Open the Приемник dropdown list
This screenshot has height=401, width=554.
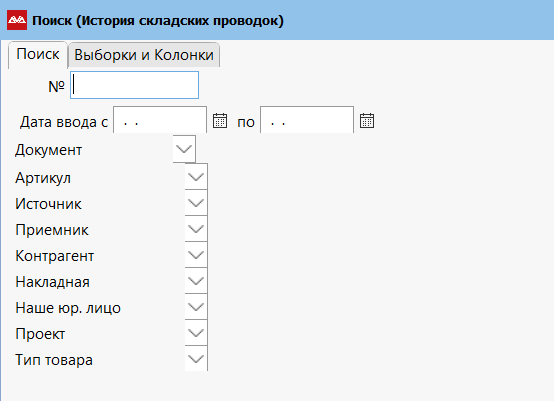pyautogui.click(x=196, y=229)
